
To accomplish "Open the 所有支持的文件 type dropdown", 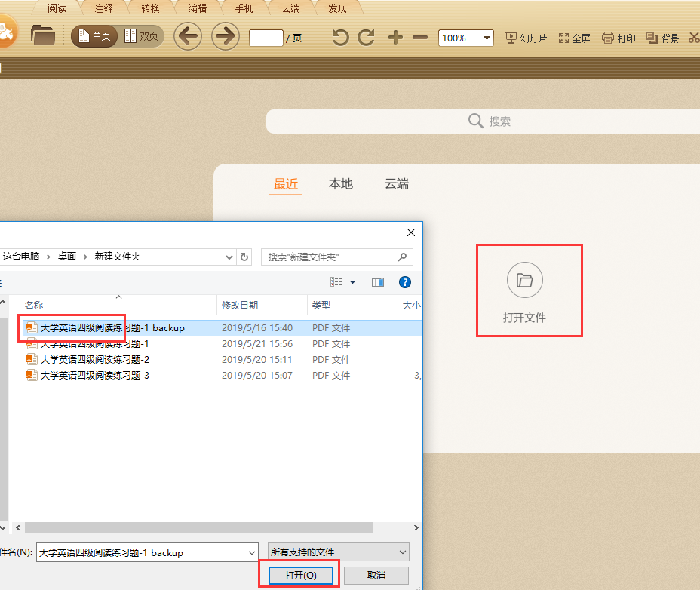I will pyautogui.click(x=338, y=552).
